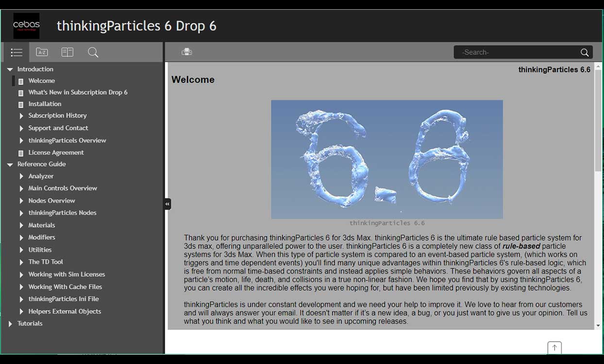Screen dimensions: 604x364
Task: Open the Welcome topic
Action: (42, 81)
